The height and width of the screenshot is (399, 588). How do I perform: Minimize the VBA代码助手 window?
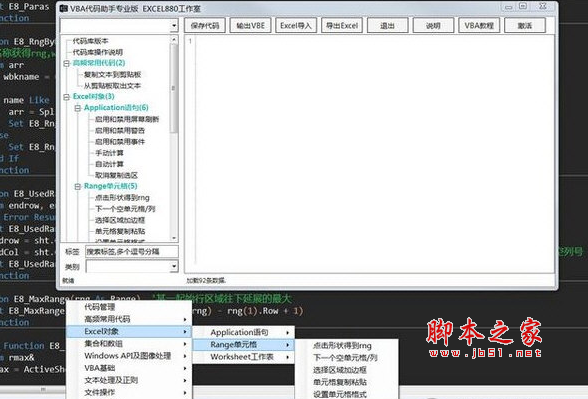click(508, 7)
